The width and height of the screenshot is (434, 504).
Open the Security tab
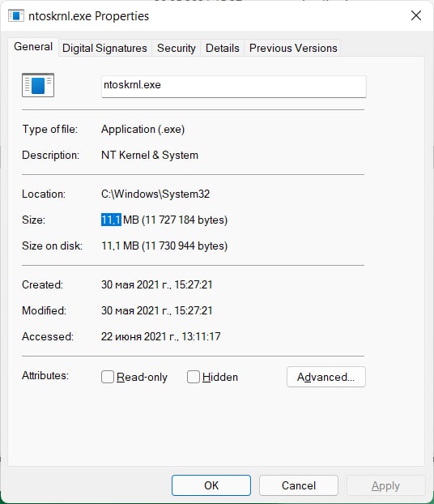tap(177, 49)
